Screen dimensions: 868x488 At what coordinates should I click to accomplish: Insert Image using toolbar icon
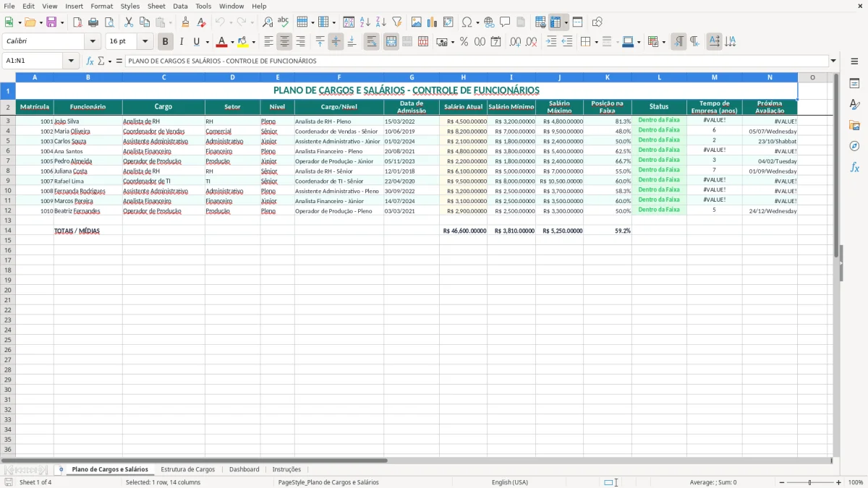point(417,22)
